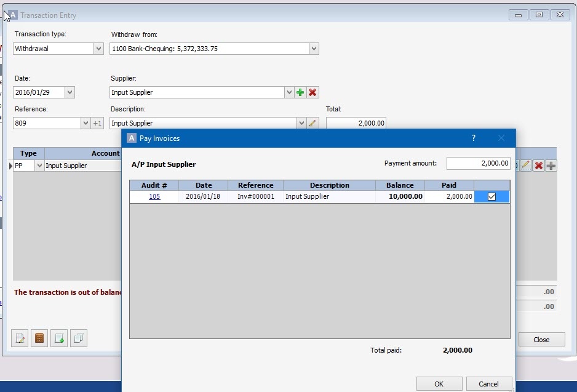
Task: Uncheck the invoice Inv#000001 payment checkbox
Action: pos(491,196)
